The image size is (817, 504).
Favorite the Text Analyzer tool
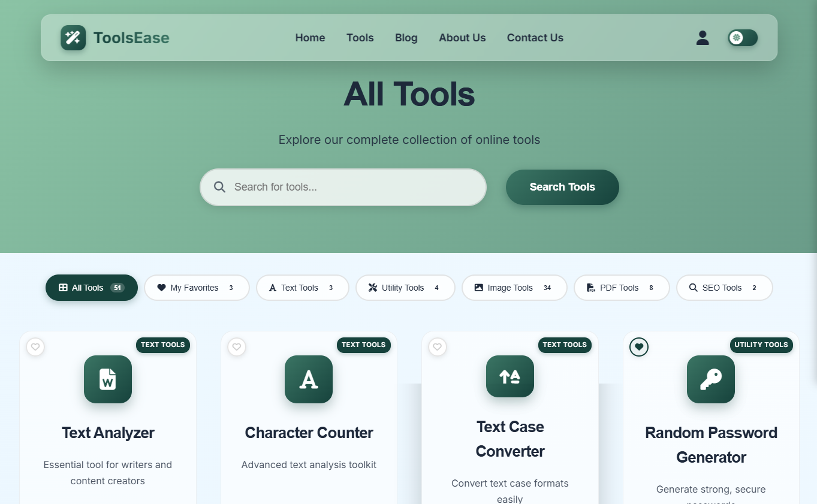pyautogui.click(x=35, y=347)
